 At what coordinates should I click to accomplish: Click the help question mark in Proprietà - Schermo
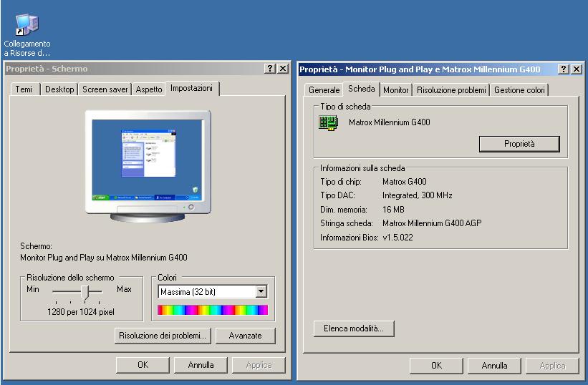click(x=269, y=69)
